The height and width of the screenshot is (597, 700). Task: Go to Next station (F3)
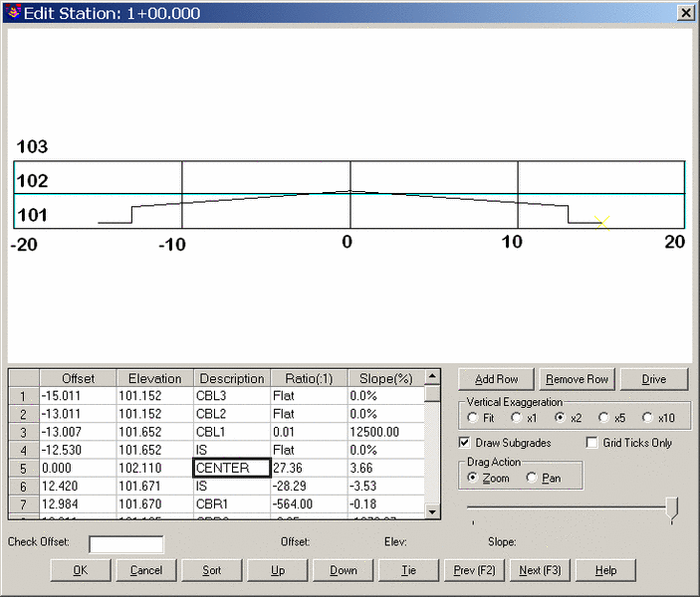[x=540, y=570]
